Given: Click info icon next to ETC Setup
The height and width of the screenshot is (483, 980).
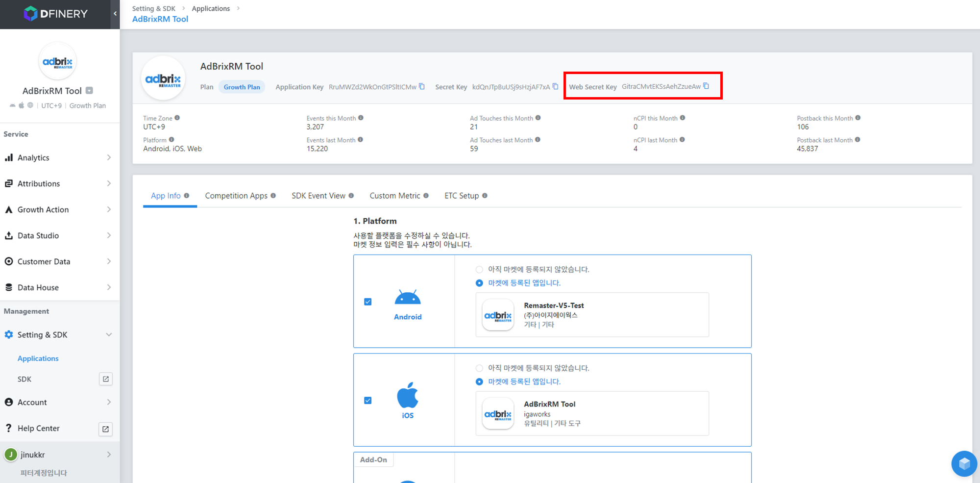Looking at the screenshot, I should click(485, 196).
